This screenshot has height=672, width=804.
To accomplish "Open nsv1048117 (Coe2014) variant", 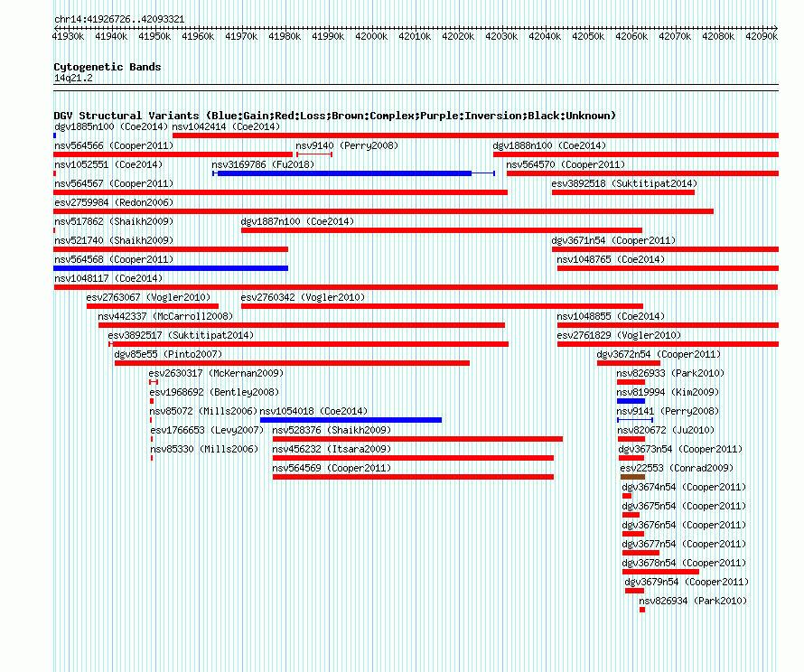I will tap(108, 278).
